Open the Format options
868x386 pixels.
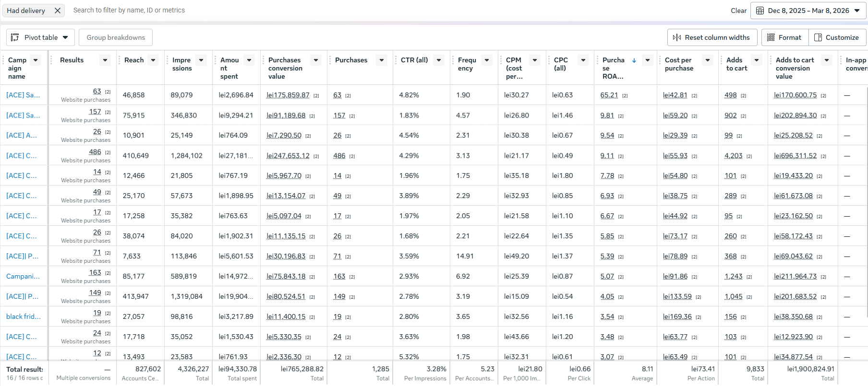pos(784,37)
